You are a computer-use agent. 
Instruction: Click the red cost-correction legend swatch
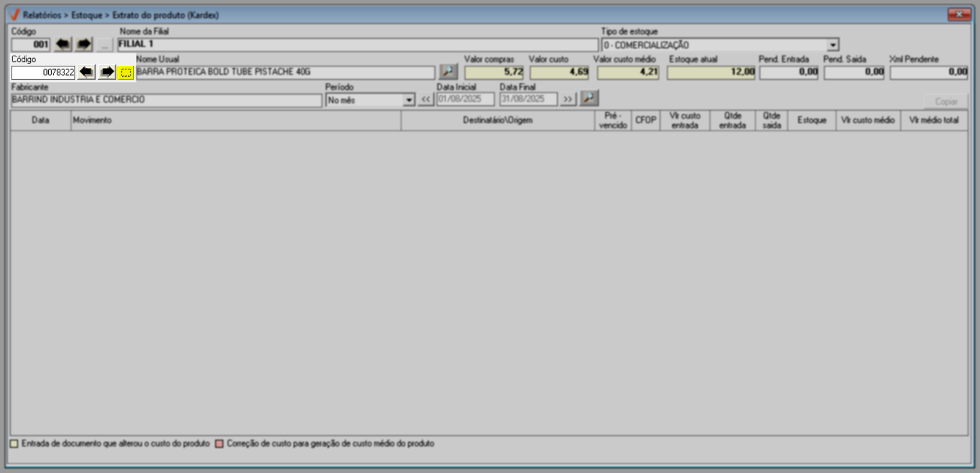point(219,444)
